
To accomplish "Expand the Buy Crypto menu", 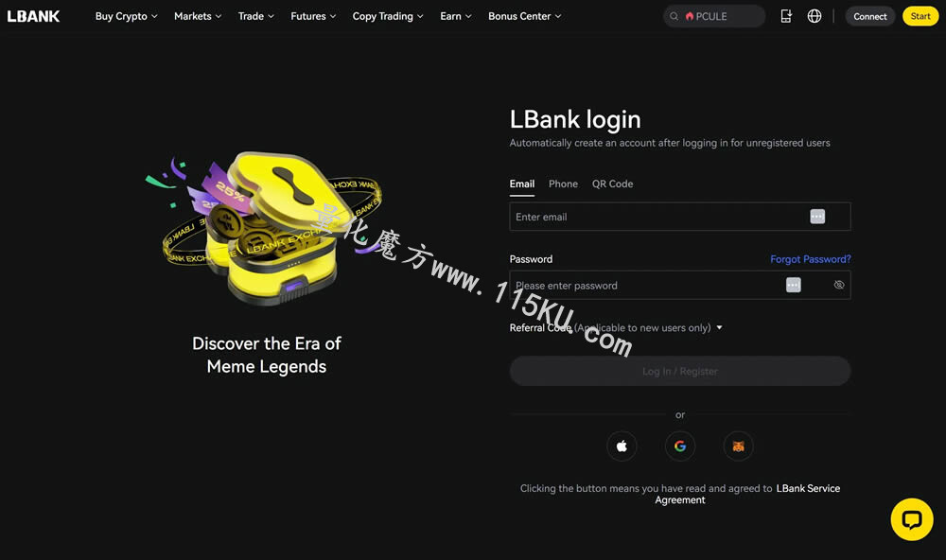I will coord(126,16).
